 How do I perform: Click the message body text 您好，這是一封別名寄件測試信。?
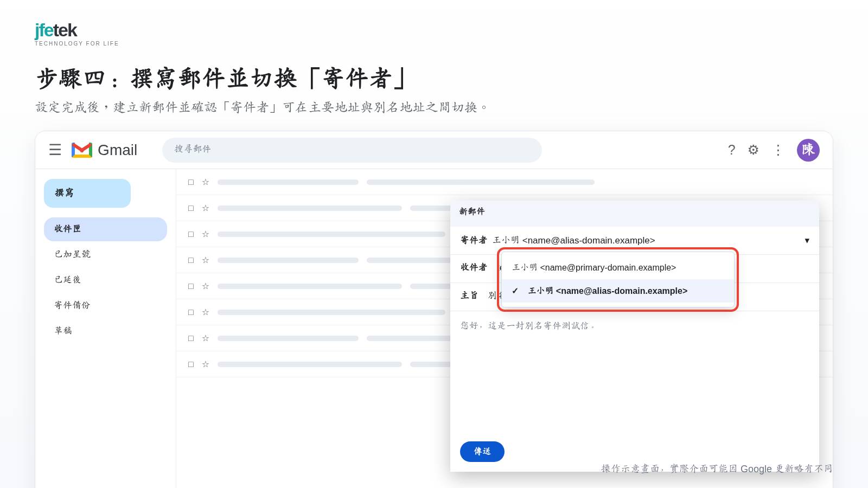(x=528, y=326)
